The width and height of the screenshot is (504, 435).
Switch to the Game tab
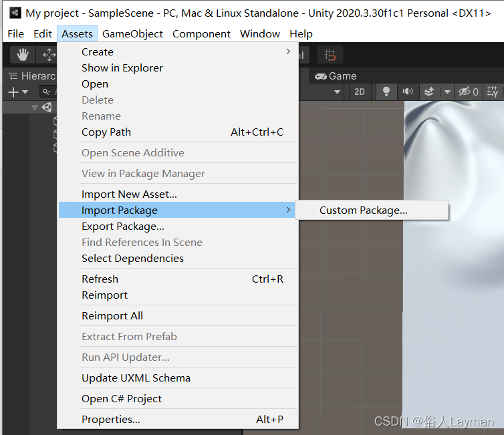[336, 76]
